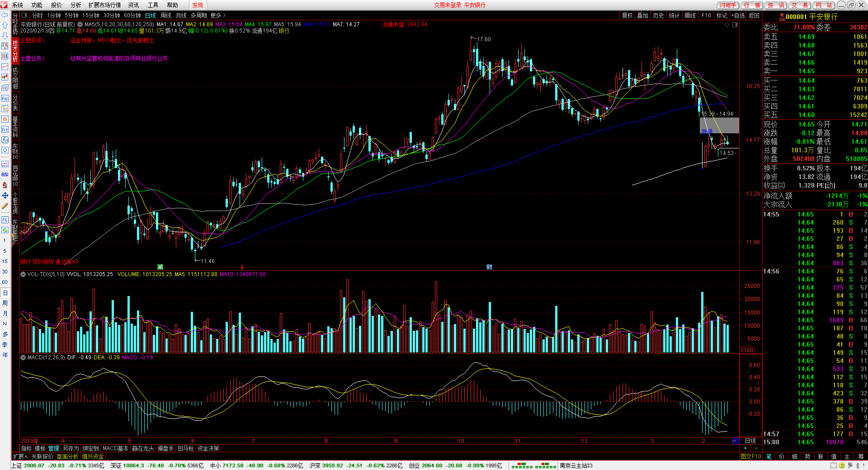Expand the 更多 period options

point(218,16)
